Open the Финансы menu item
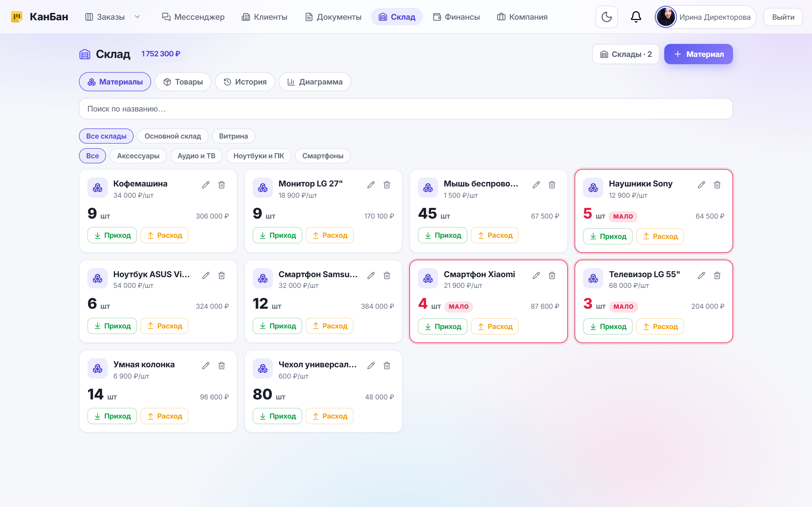Screen dimensions: 812x507 tap(456, 17)
